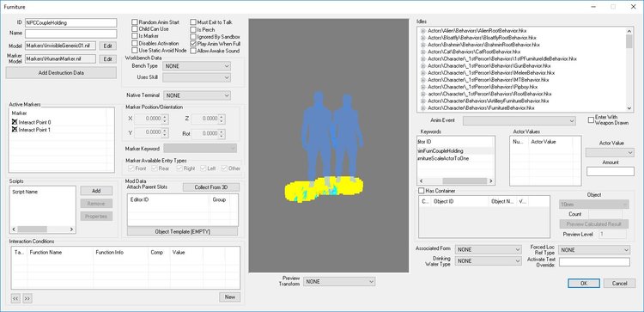Open the Anim Event dropdown
The height and width of the screenshot is (312, 644).
pos(519,121)
